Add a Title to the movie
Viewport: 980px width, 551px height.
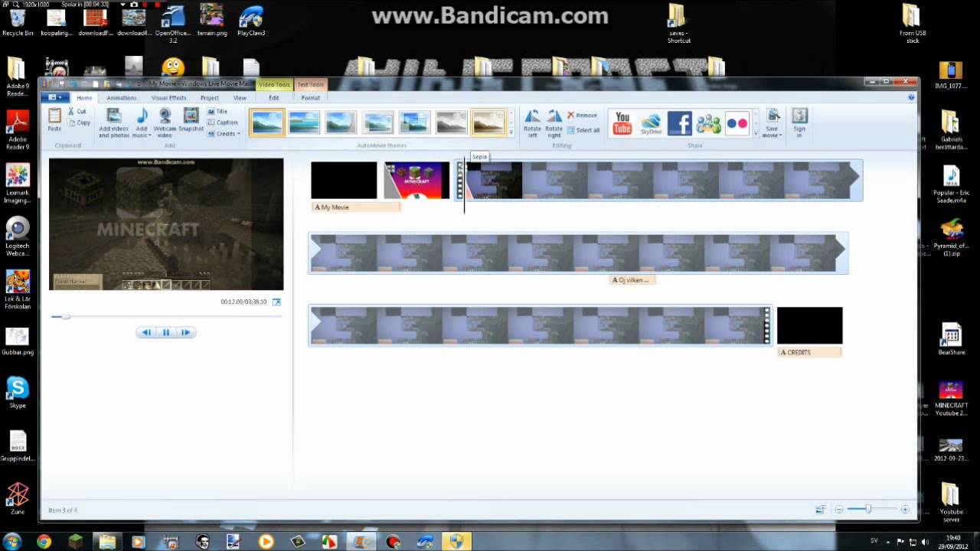pos(217,112)
